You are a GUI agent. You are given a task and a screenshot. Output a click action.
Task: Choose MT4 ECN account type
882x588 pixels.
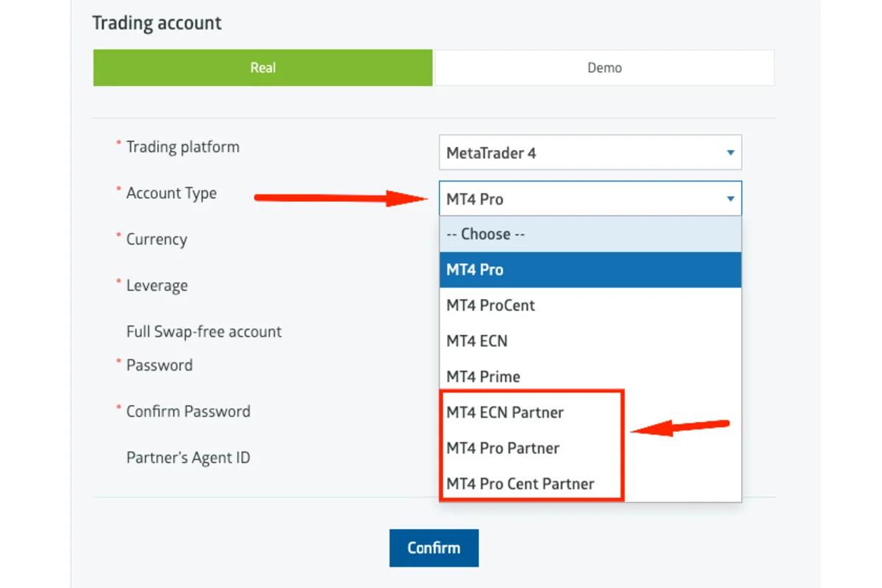coord(590,341)
